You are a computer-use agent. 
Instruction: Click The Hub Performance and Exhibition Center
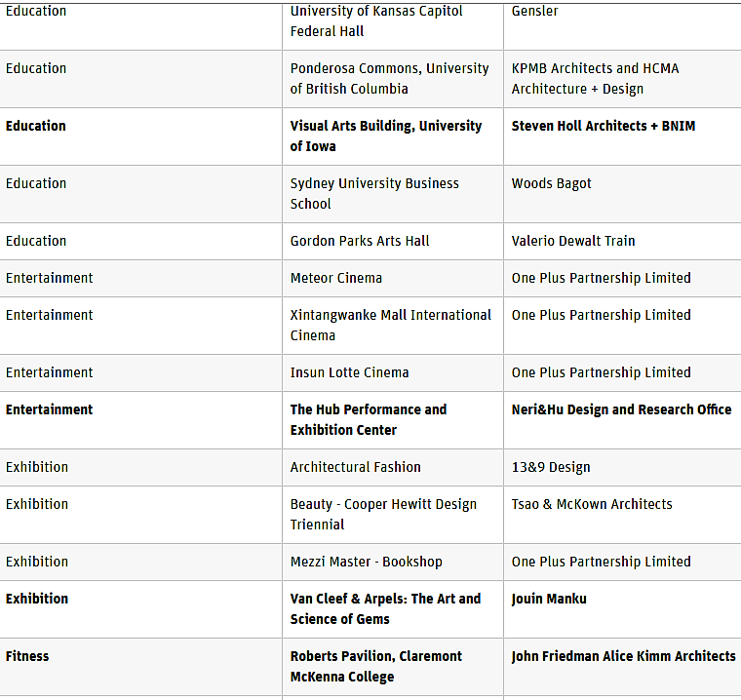click(369, 420)
